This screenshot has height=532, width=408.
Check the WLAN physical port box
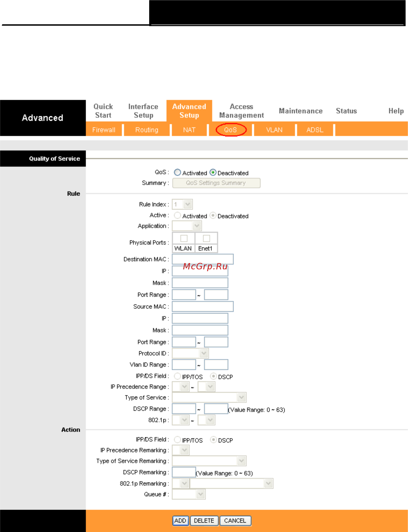click(x=184, y=238)
